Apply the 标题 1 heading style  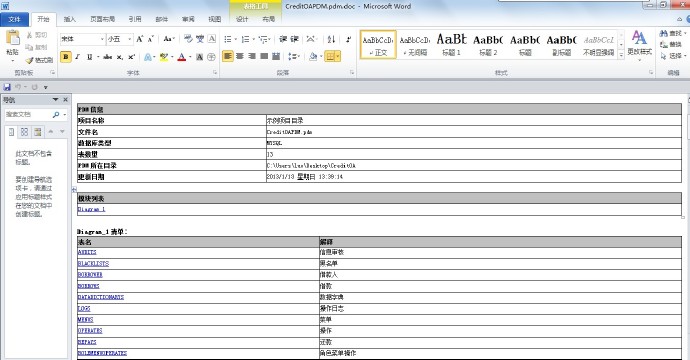coord(451,44)
